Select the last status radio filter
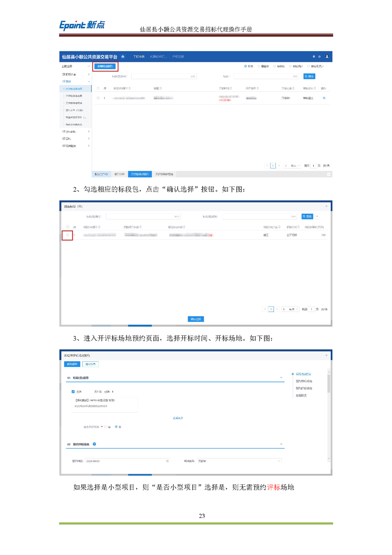392x555 pixels. [x=308, y=66]
